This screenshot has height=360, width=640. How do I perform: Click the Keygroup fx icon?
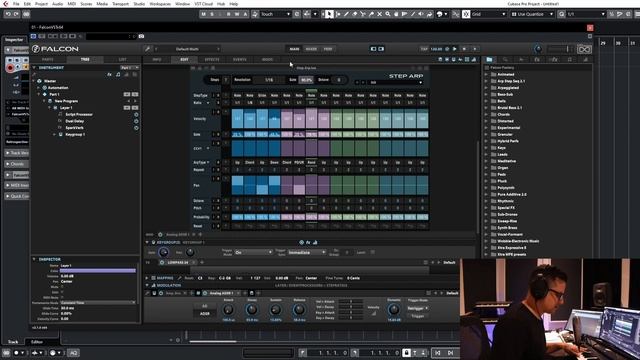coord(308,242)
